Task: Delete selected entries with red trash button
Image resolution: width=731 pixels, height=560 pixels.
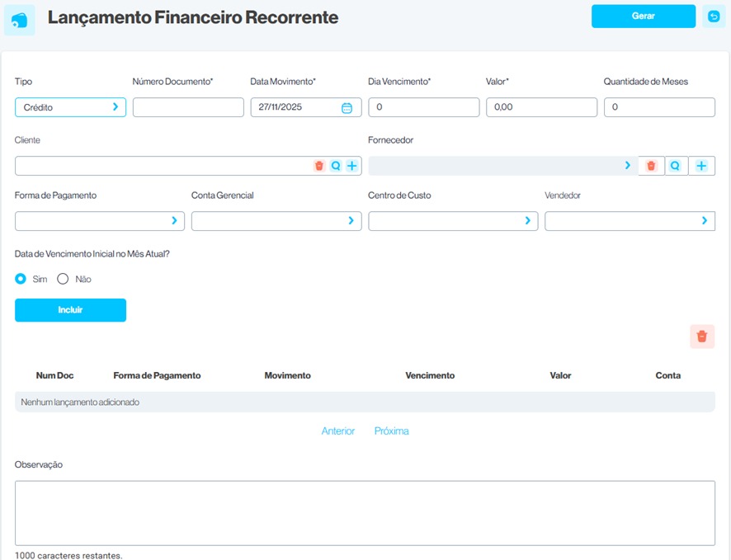Action: pos(702,336)
